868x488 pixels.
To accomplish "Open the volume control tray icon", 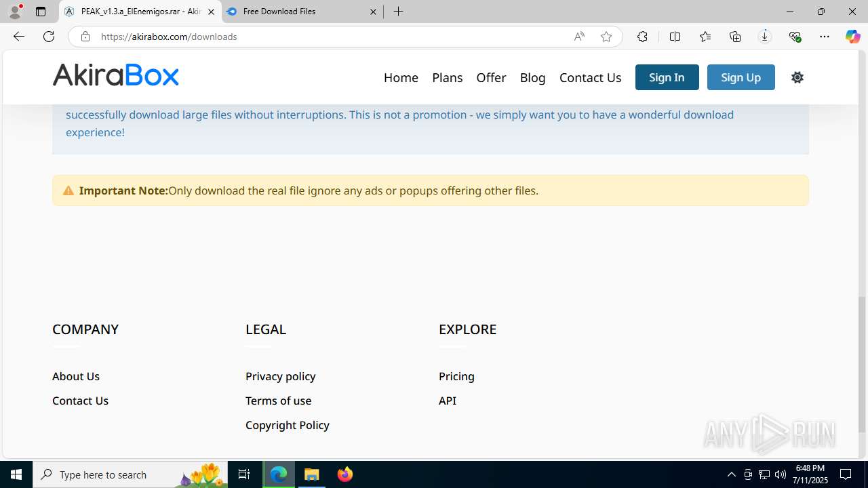I will click(781, 474).
